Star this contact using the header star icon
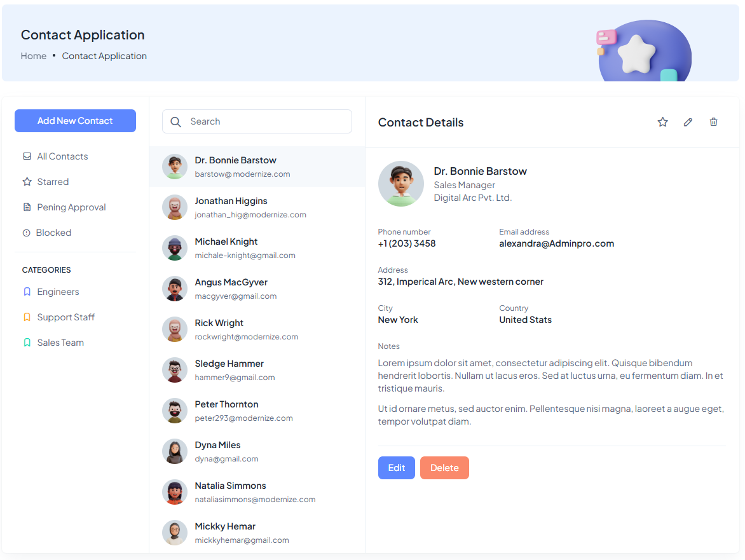The image size is (745, 560). tap(662, 122)
